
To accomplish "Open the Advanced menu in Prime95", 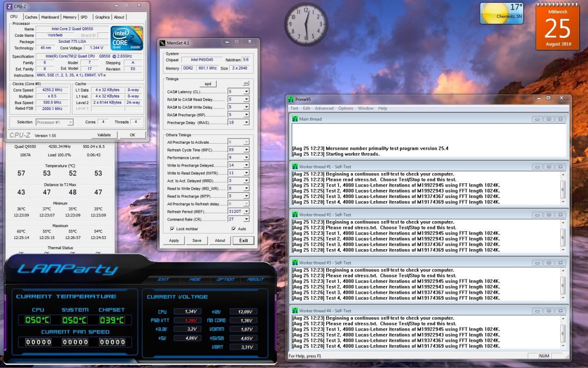I will click(324, 108).
